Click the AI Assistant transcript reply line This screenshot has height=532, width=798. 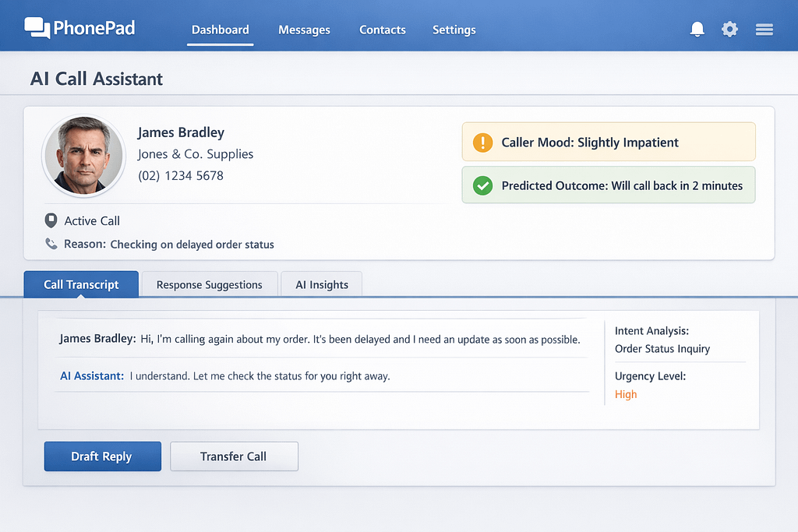(x=225, y=376)
